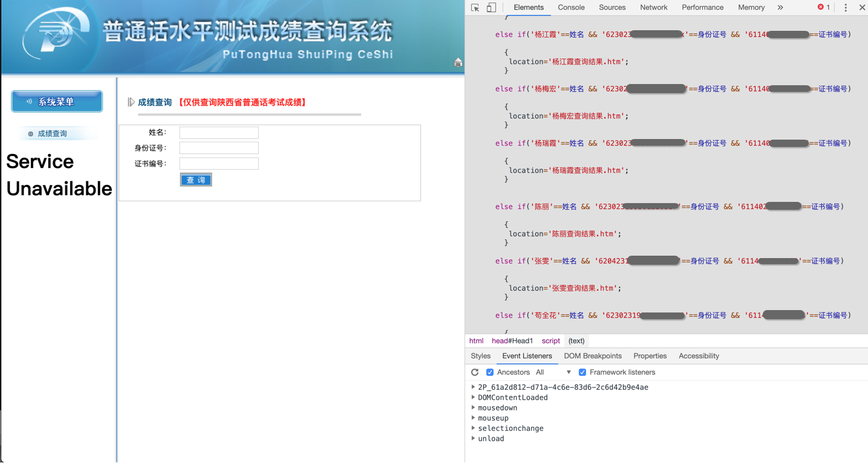Screen dimensions: 868x463
Task: Focus the 身份证号 input field
Action: pyautogui.click(x=219, y=147)
